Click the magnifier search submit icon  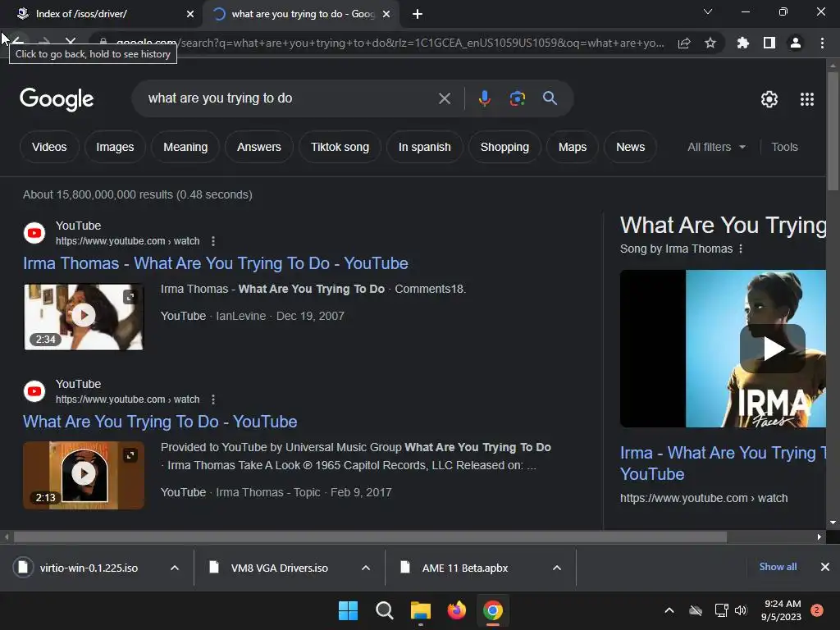pyautogui.click(x=550, y=98)
